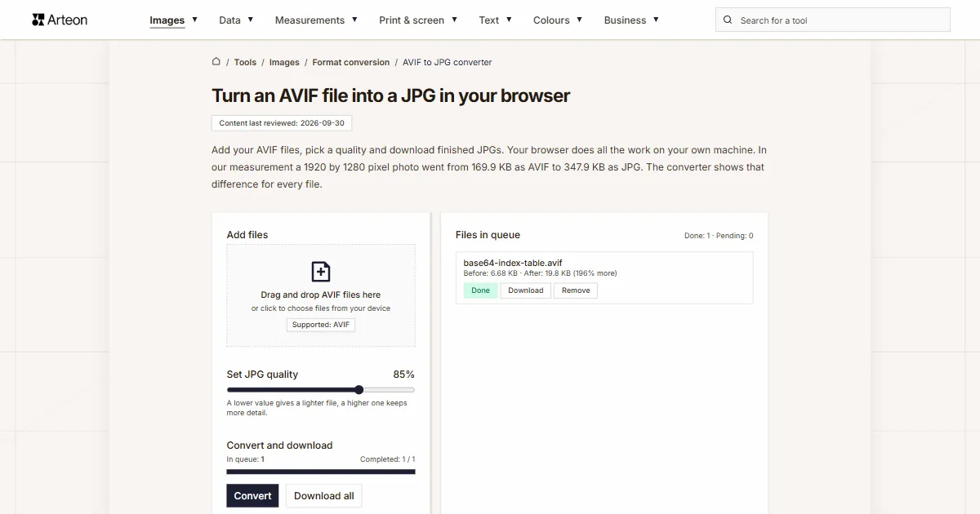Click the Arteon logo

60,20
